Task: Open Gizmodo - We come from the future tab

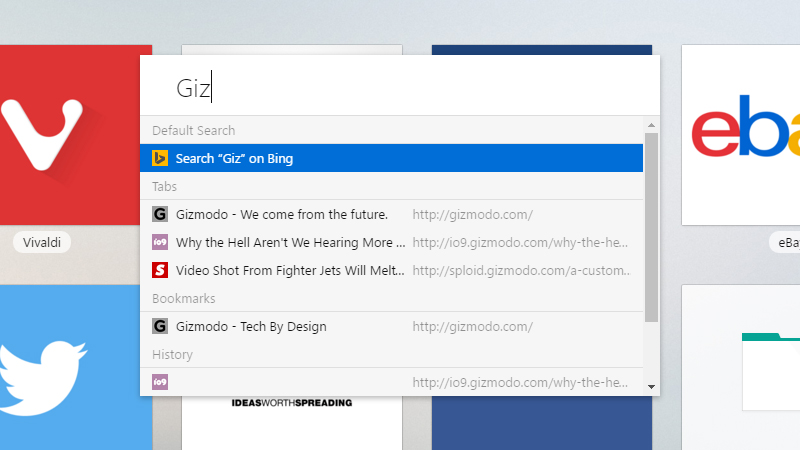Action: tap(391, 214)
